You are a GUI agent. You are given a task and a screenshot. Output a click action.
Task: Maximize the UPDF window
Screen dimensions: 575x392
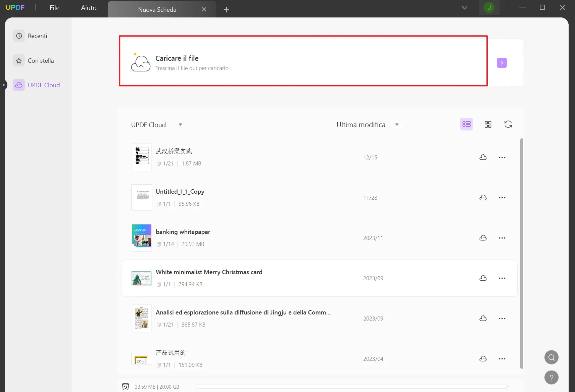tap(542, 7)
